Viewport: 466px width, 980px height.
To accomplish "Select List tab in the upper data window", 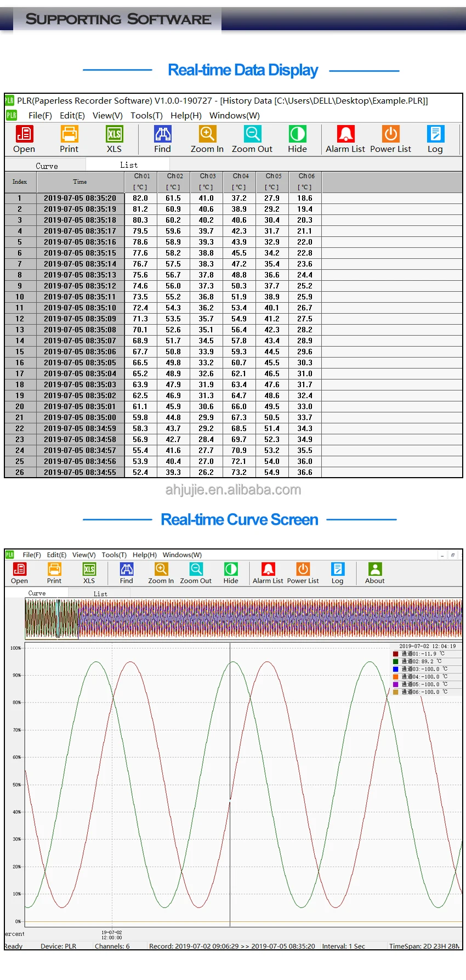I will 129,165.
